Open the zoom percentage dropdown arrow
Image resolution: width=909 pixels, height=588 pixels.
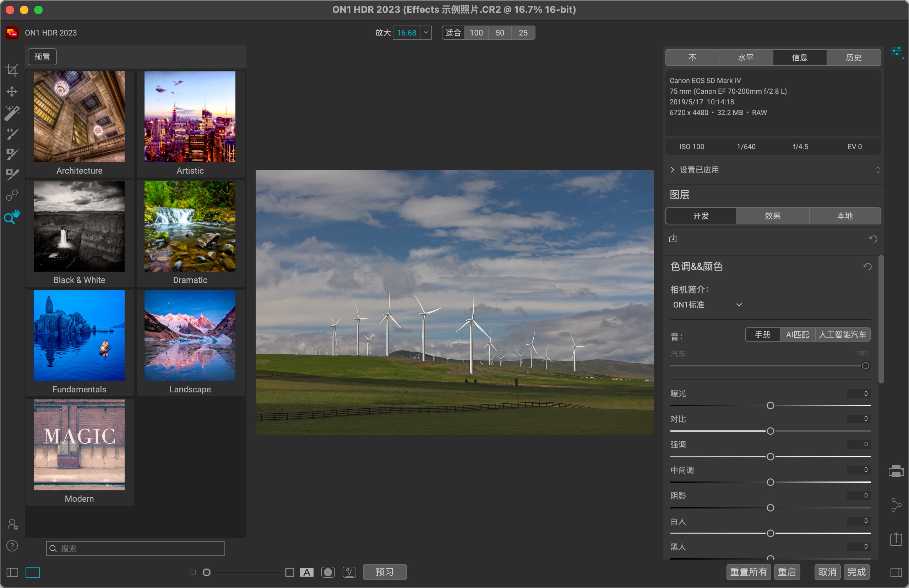[426, 33]
